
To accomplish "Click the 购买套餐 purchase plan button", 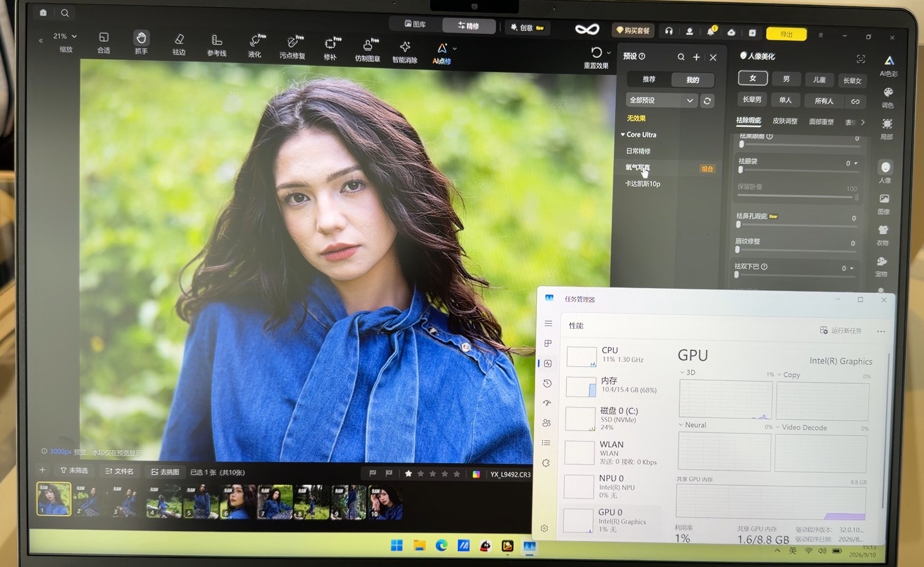I will click(x=633, y=30).
